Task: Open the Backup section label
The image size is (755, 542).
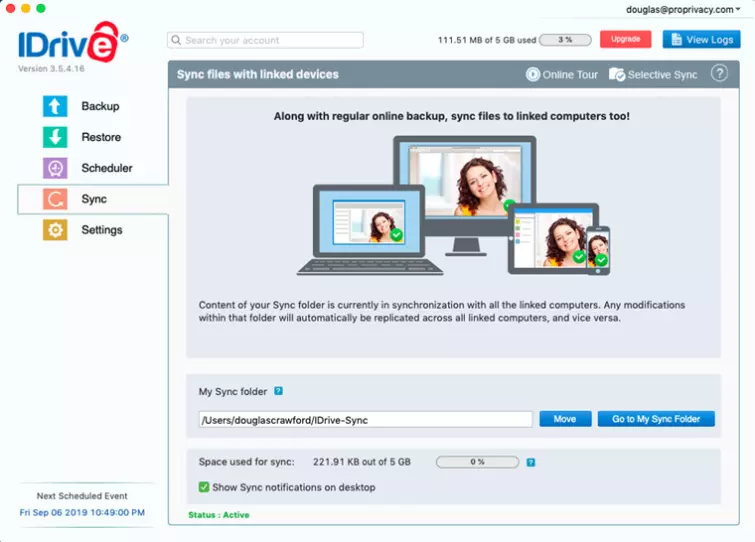Action: coord(100,106)
